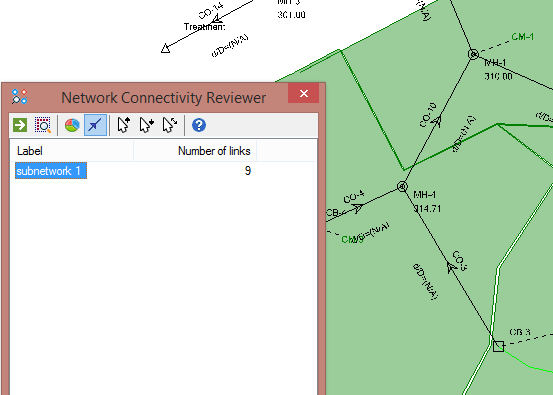This screenshot has height=395, width=553.
Task: Click the CO-3 conduit label
Action: point(460,261)
